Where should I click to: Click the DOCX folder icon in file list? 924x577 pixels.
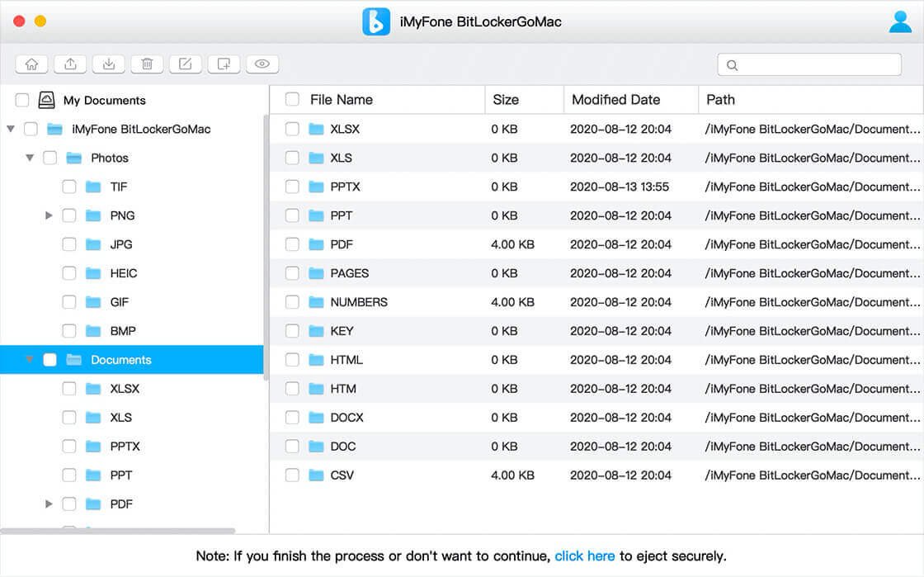(x=317, y=418)
